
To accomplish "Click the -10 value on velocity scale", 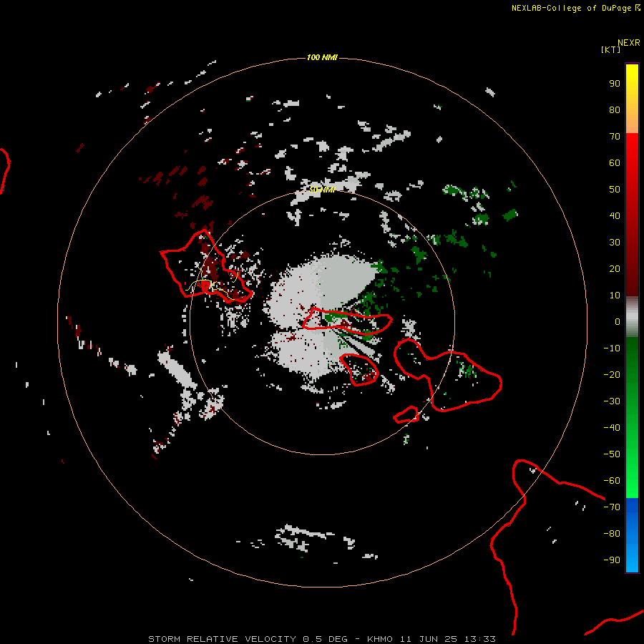I will coord(612,348).
